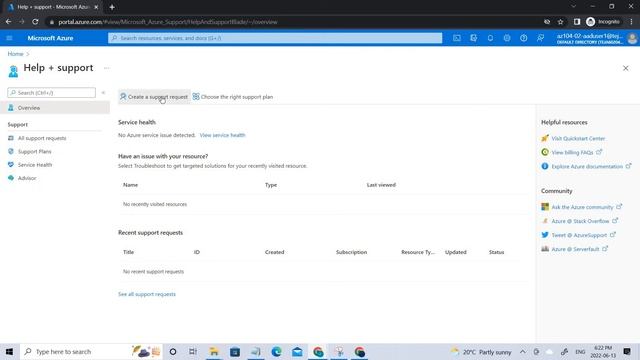Collapse the left menu with double-chevron

pyautogui.click(x=103, y=93)
